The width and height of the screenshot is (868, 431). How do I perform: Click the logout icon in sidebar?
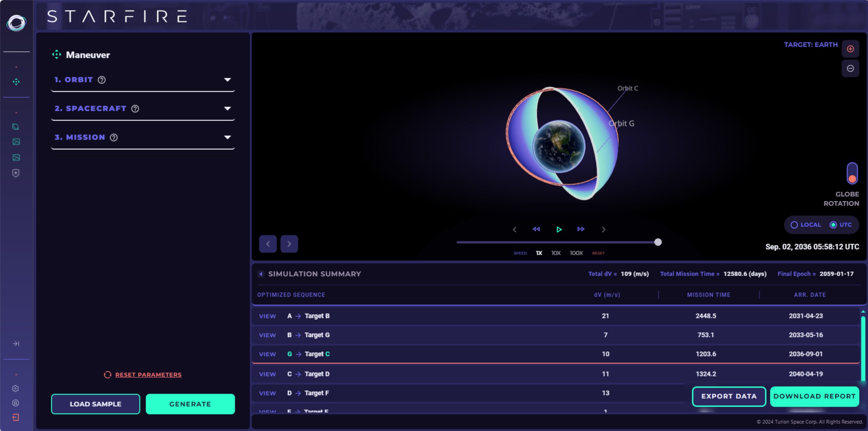(x=16, y=417)
